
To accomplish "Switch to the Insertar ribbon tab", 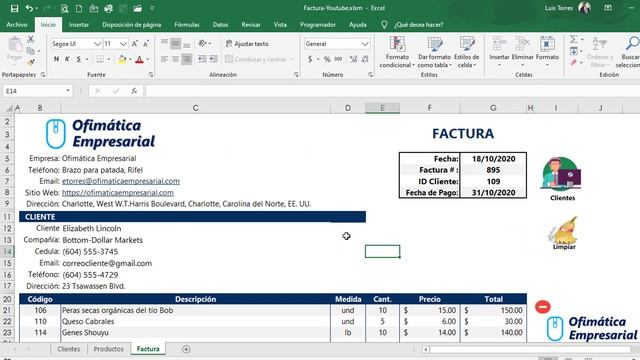I will click(79, 25).
